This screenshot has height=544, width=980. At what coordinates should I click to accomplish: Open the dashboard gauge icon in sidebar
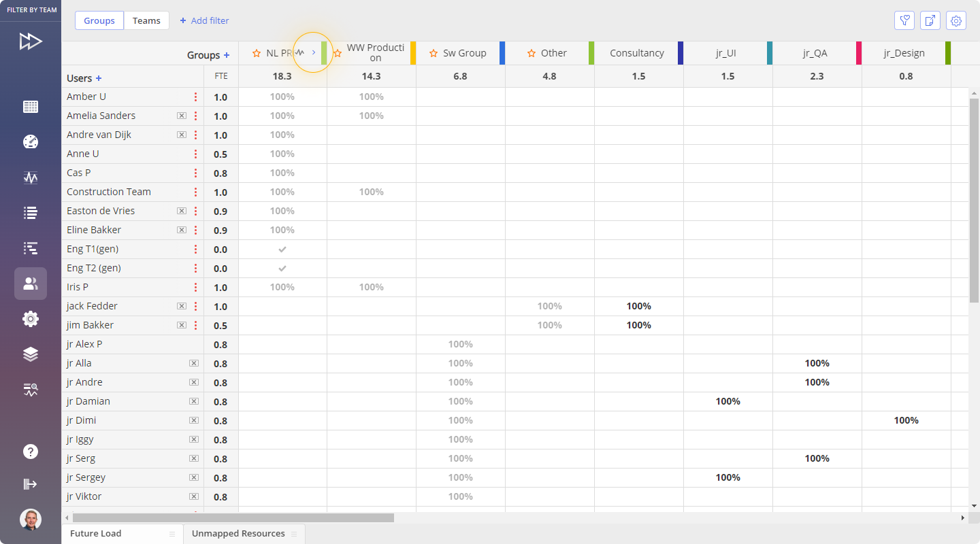point(31,141)
